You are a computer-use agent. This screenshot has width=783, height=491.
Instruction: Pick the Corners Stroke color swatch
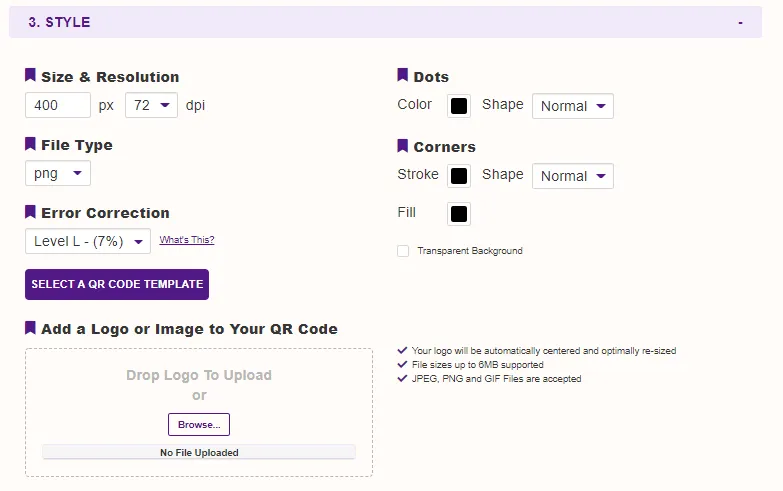[459, 176]
